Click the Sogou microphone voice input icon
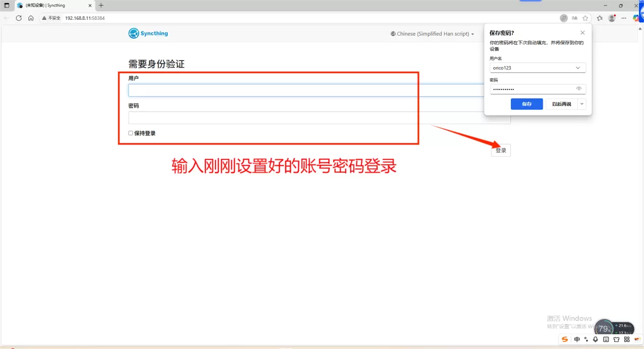 point(595,339)
